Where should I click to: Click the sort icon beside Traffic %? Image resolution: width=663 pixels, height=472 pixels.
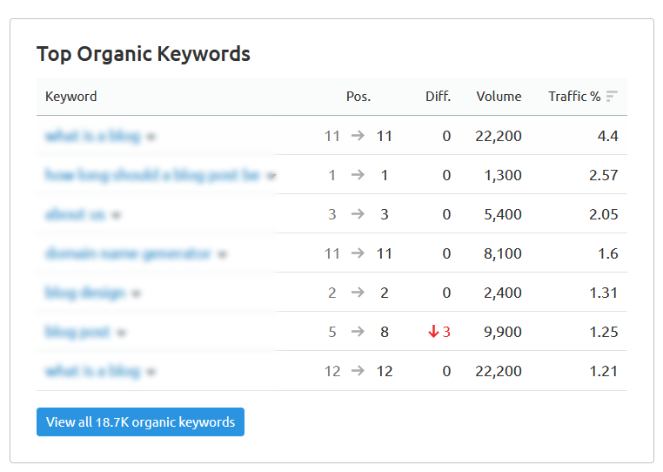[612, 97]
